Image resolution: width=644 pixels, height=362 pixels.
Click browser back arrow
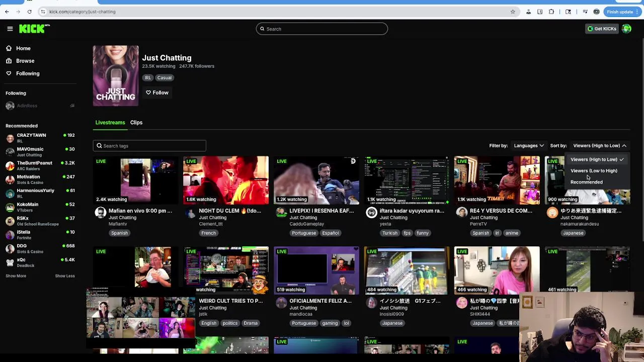click(7, 12)
